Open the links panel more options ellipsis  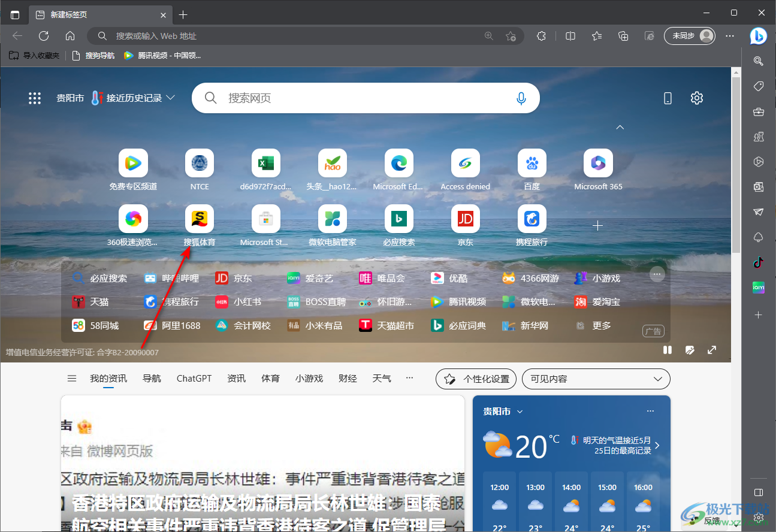click(657, 274)
